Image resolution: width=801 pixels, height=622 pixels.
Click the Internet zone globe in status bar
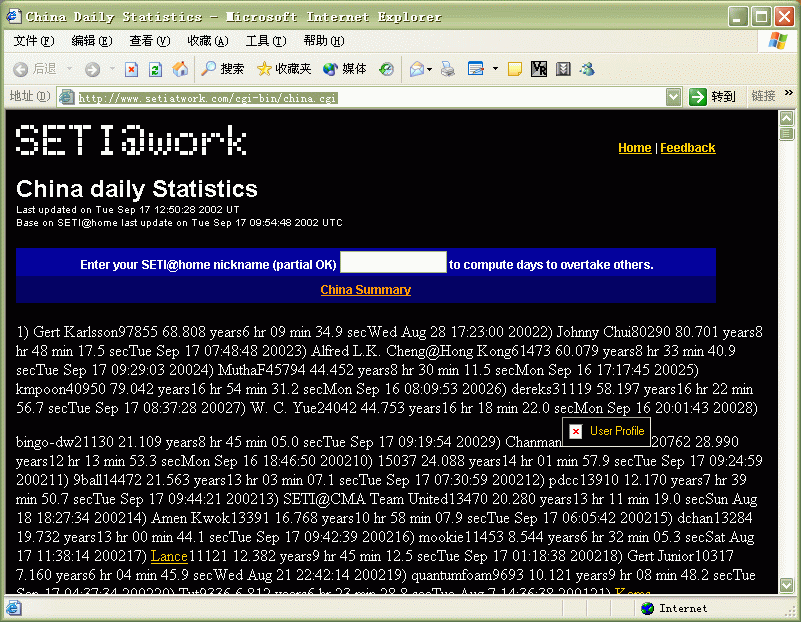pos(647,608)
